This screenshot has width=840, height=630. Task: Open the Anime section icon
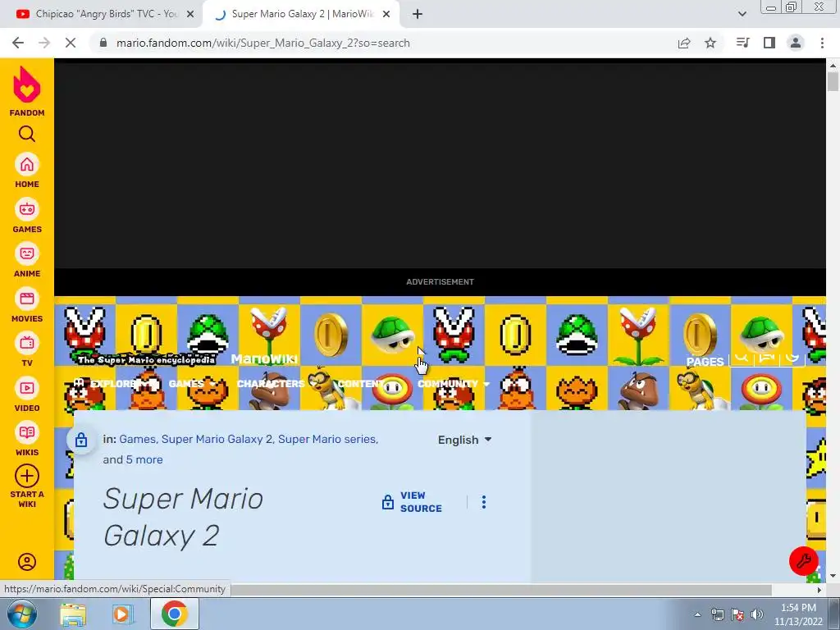pyautogui.click(x=27, y=254)
